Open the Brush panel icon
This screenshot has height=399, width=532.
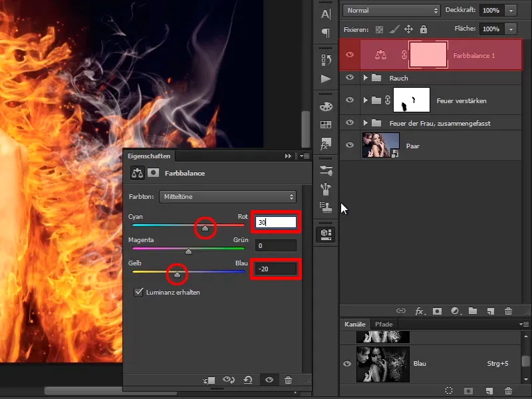tap(326, 189)
